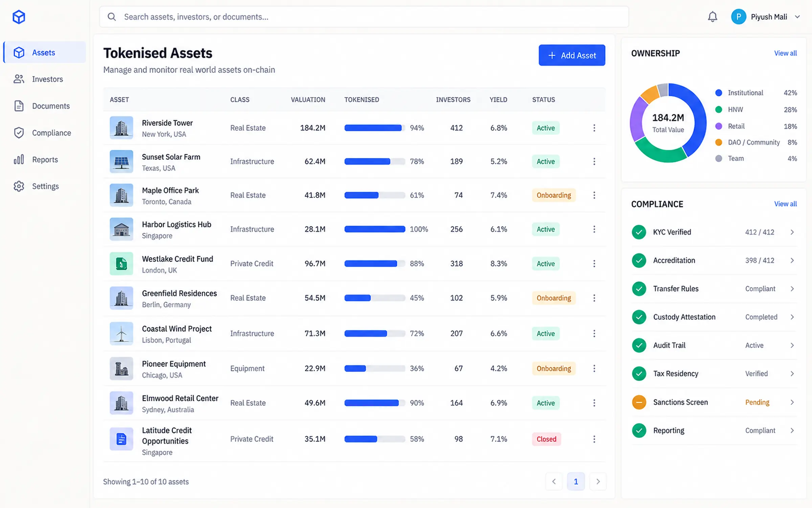
Task: Click the Harbor Logistics Hub 100% progress bar
Action: [375, 229]
